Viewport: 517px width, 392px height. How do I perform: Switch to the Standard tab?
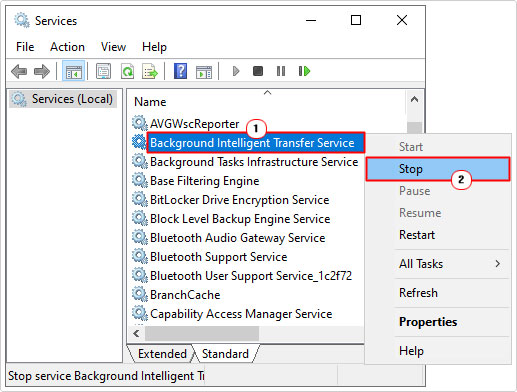click(x=225, y=354)
